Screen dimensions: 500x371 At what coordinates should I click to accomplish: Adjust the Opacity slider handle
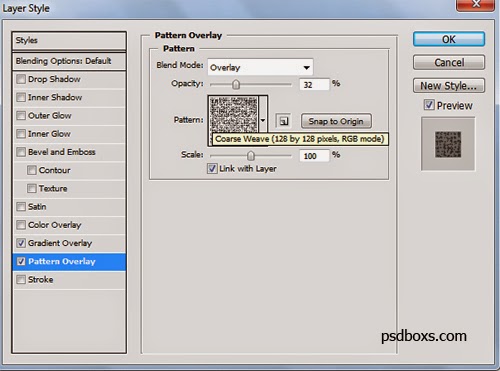236,84
